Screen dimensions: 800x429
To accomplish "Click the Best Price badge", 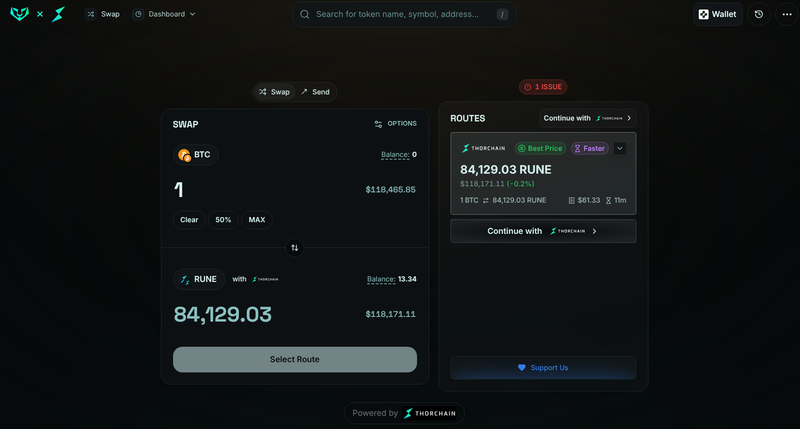I will pyautogui.click(x=540, y=148).
